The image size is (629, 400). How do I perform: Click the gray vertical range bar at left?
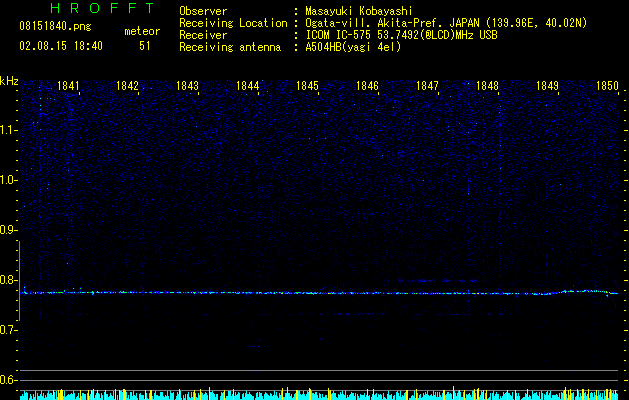pos(19,281)
